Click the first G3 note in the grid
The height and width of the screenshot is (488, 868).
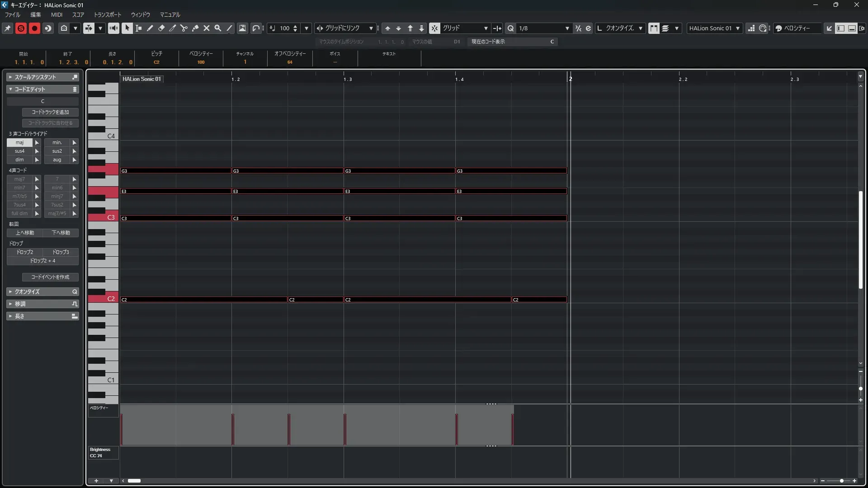[x=175, y=171]
